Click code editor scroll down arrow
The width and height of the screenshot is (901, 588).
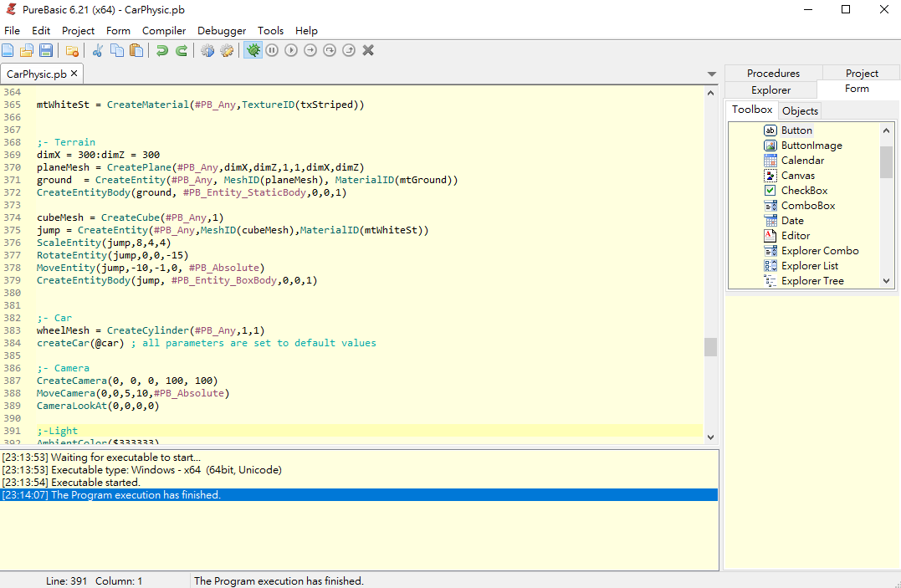pyautogui.click(x=711, y=437)
